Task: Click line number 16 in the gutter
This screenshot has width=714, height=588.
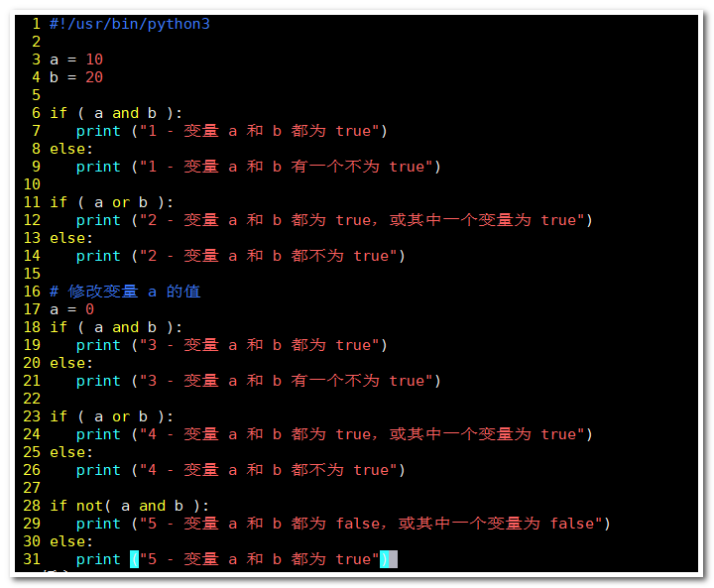Action: 32,292
